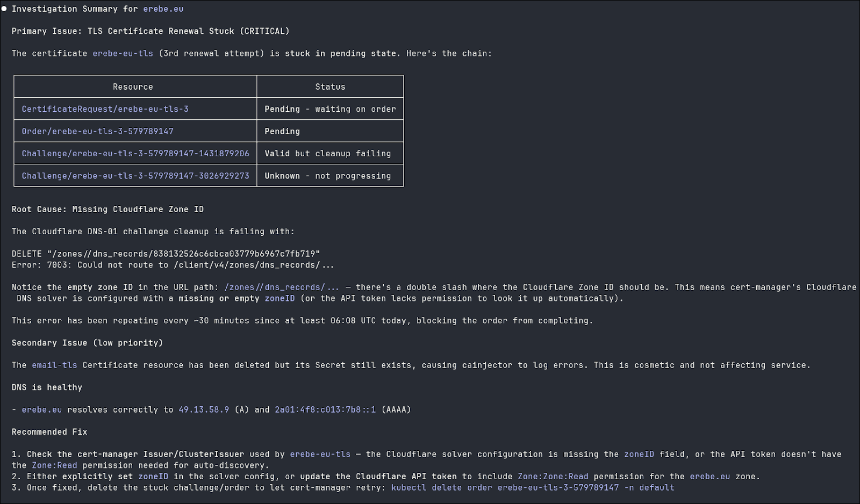This screenshot has width=860, height=504.
Task: Click the Zone:Read permission in step 1
Action: click(x=54, y=465)
